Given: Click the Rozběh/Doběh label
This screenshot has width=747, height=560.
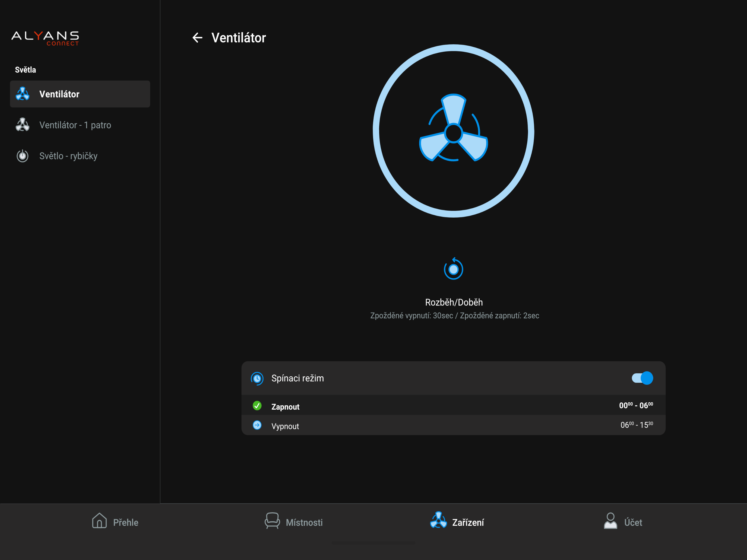Looking at the screenshot, I should click(x=454, y=302).
